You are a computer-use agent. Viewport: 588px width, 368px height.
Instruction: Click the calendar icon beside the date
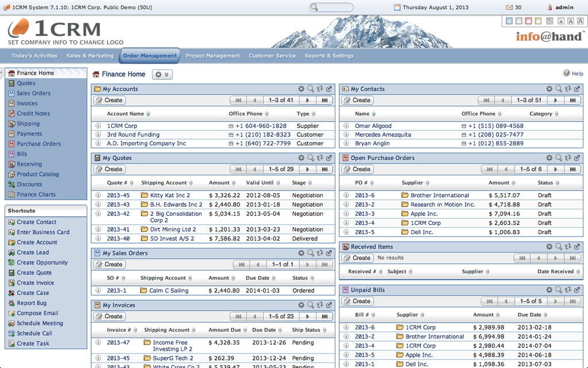[397, 7]
